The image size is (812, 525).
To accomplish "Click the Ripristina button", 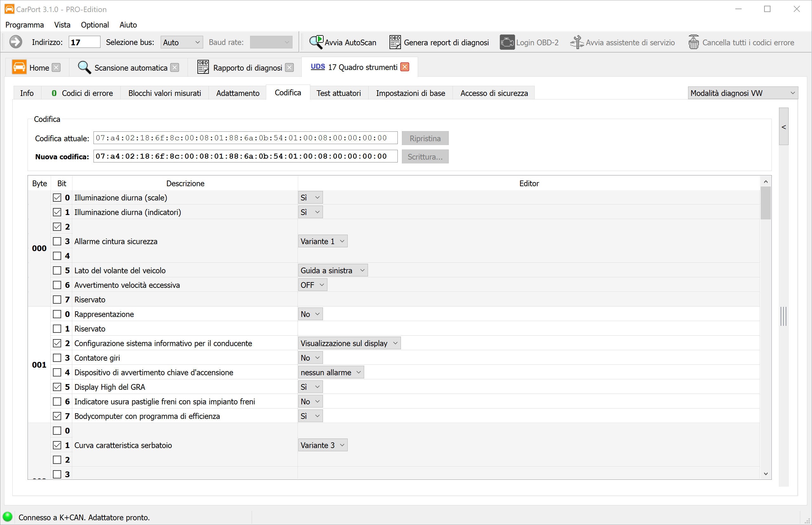I will [425, 138].
